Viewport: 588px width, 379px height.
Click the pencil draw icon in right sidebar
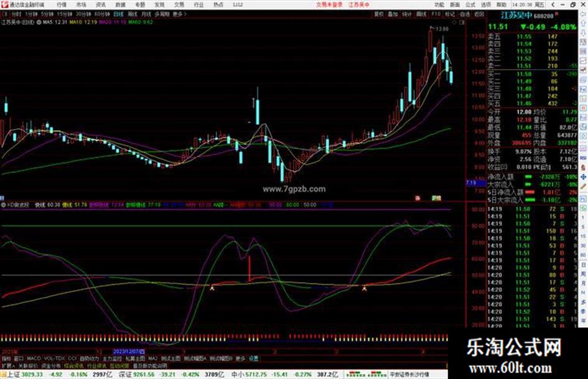583,187
